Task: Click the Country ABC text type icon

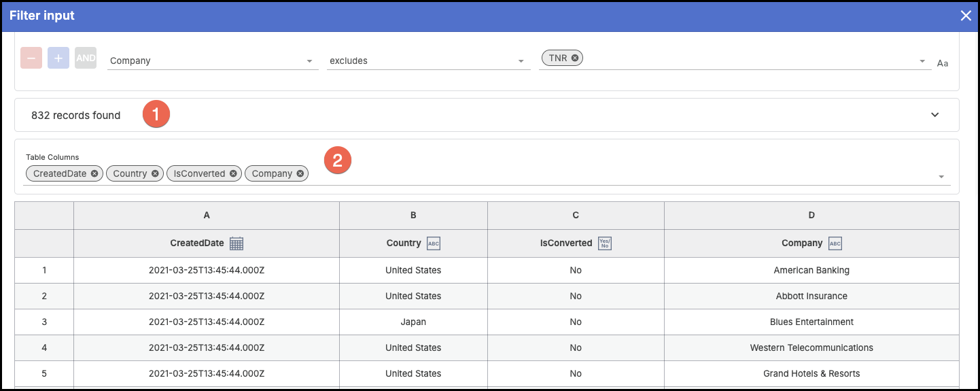Action: click(x=434, y=243)
